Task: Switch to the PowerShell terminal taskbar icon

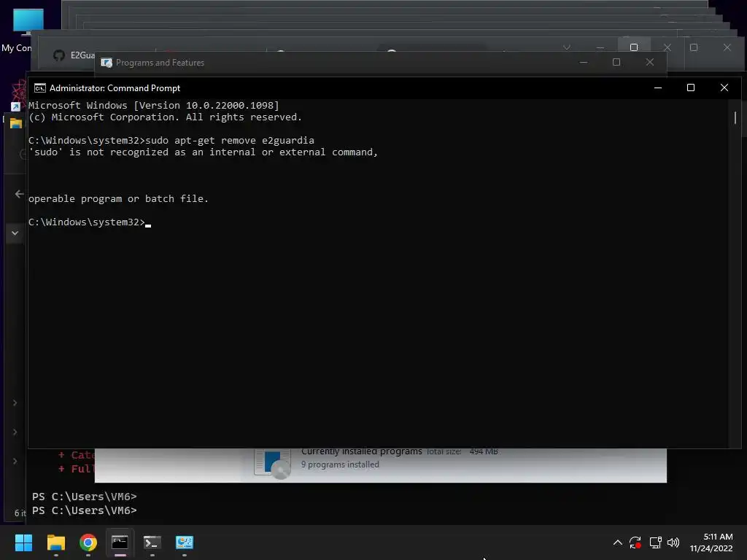Action: 152,542
